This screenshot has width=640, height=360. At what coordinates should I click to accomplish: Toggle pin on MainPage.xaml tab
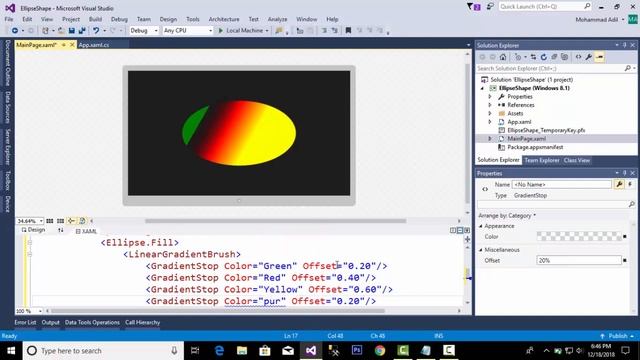[x=64, y=45]
